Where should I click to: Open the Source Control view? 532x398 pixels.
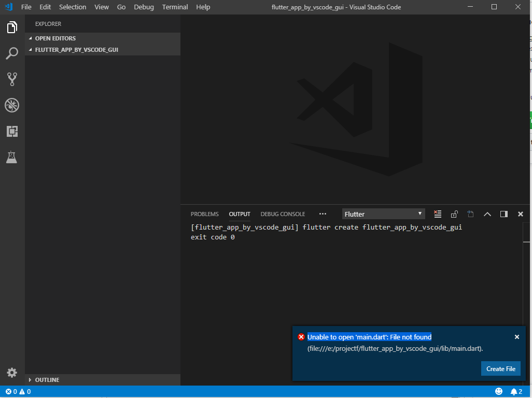pos(12,79)
